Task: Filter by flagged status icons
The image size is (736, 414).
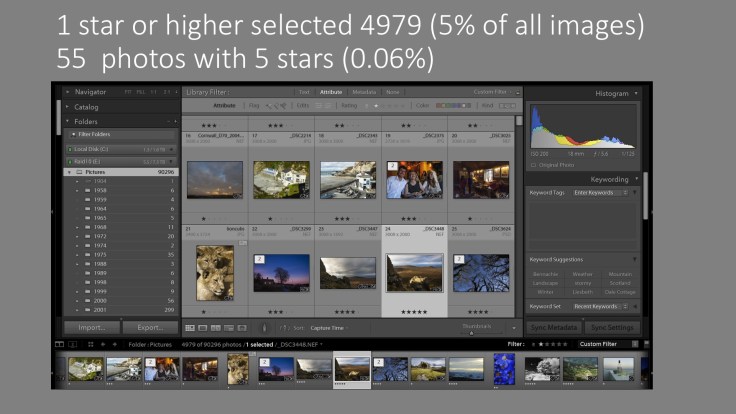Action: 276,106
